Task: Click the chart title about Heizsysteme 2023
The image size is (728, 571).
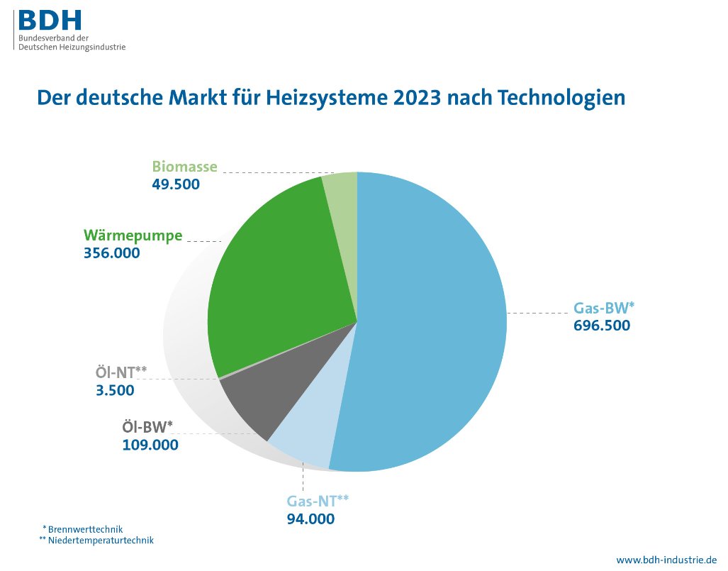Action: click(331, 98)
